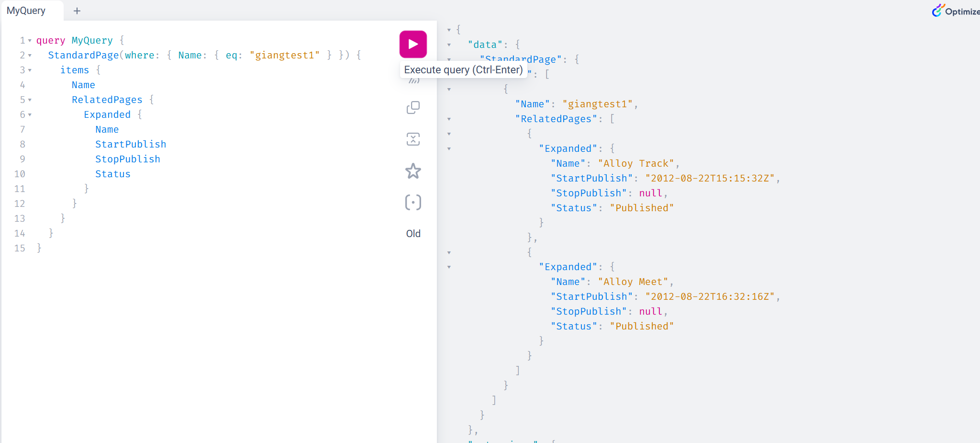
Task: Click the star icon in the editor toolbar
Action: click(x=413, y=171)
